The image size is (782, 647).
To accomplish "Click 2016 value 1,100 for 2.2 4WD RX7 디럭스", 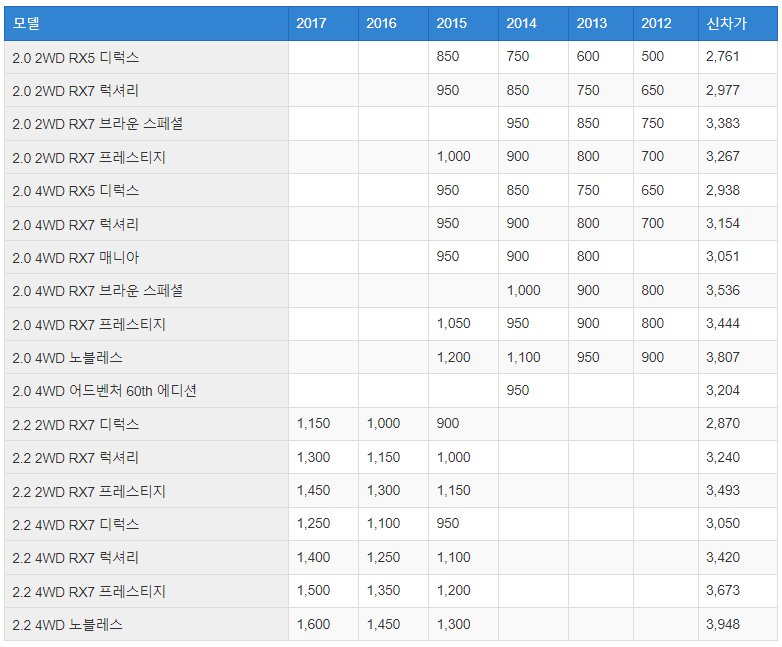I will click(x=384, y=523).
